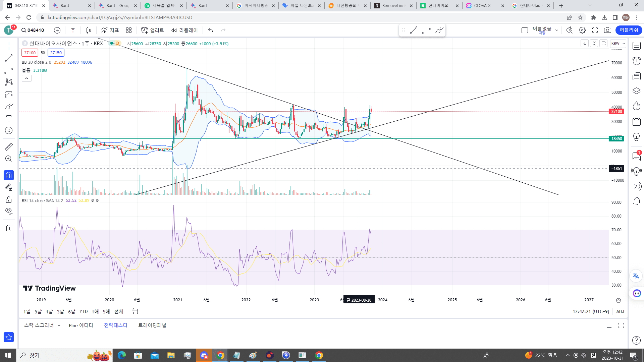Click the trash remove objects icon

9,228
